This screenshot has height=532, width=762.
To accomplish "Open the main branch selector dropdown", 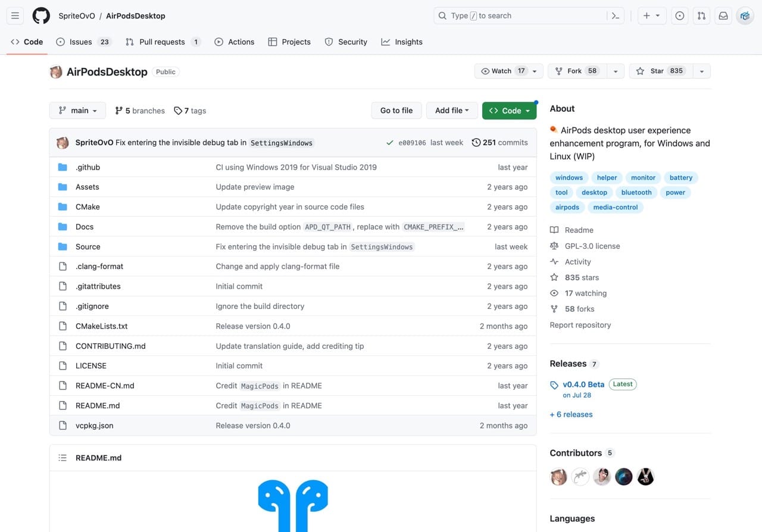I will 77,111.
